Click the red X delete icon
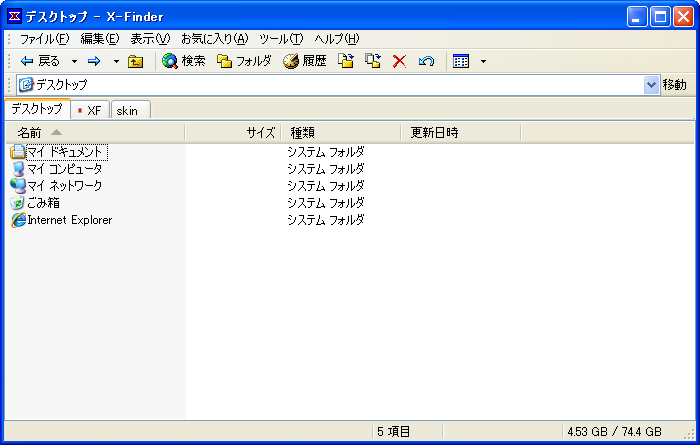Image resolution: width=700 pixels, height=445 pixels. pos(399,61)
